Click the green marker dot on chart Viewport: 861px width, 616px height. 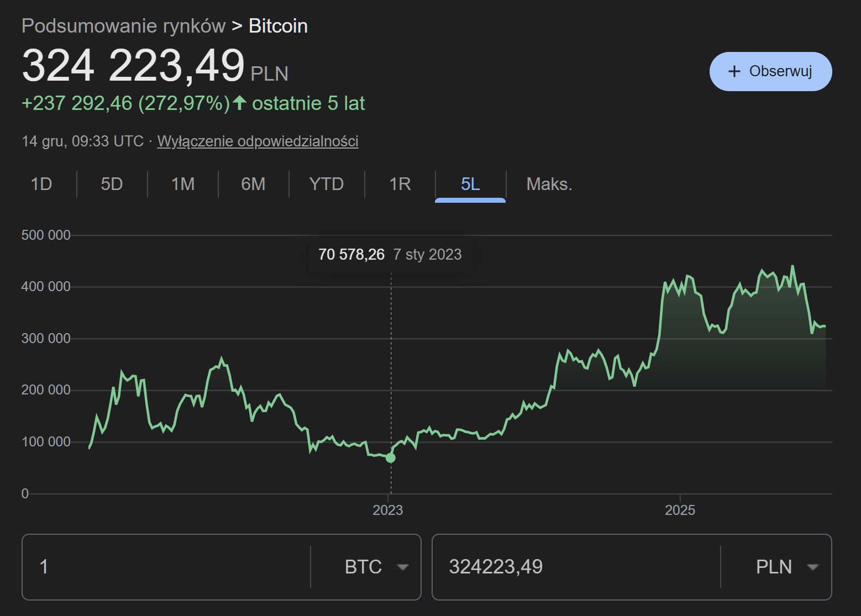391,457
